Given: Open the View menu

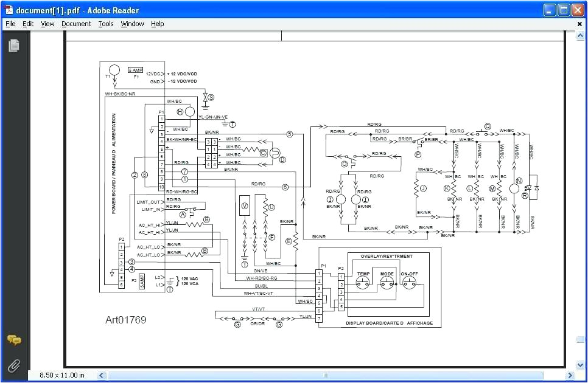Looking at the screenshot, I should [47, 24].
